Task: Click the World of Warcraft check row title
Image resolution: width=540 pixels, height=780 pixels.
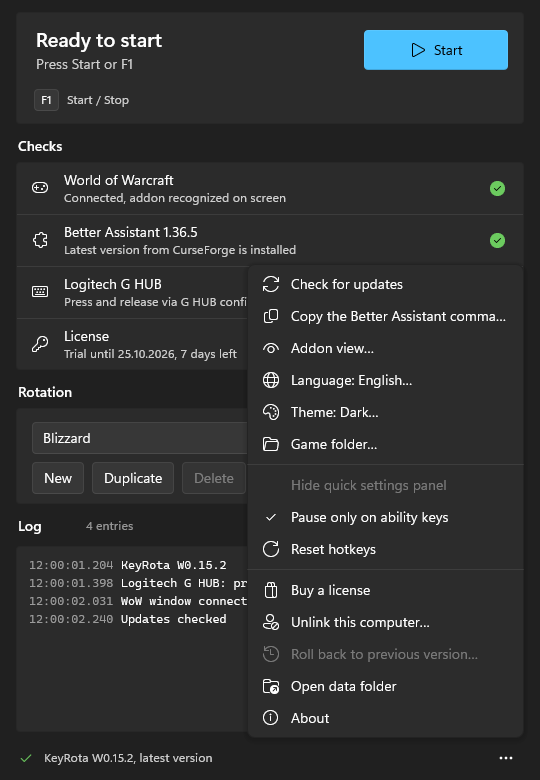Action: tap(118, 180)
